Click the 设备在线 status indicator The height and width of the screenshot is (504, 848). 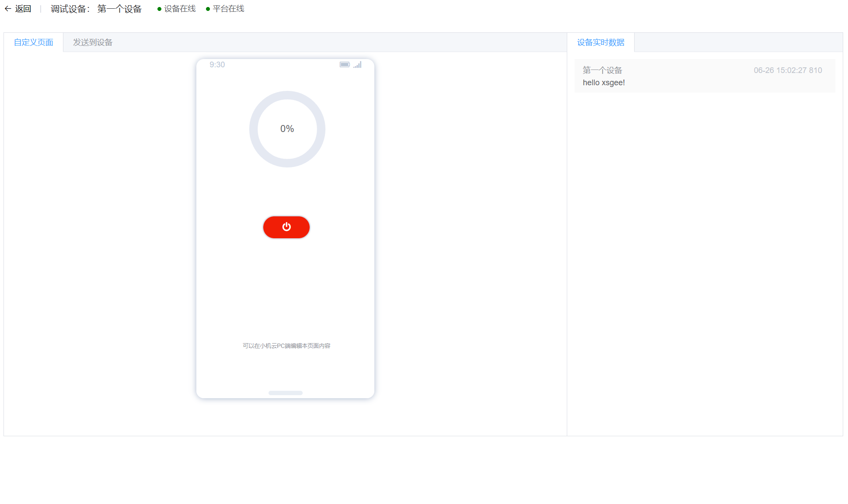(177, 9)
